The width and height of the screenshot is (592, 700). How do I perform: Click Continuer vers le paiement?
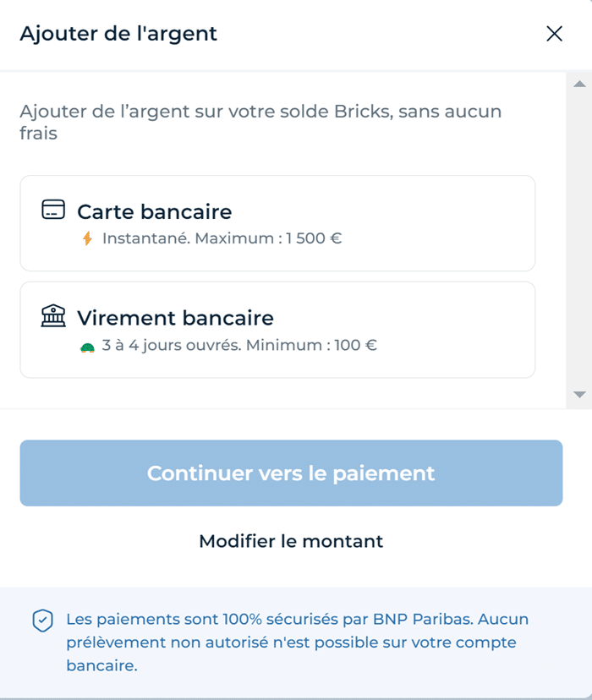(291, 473)
